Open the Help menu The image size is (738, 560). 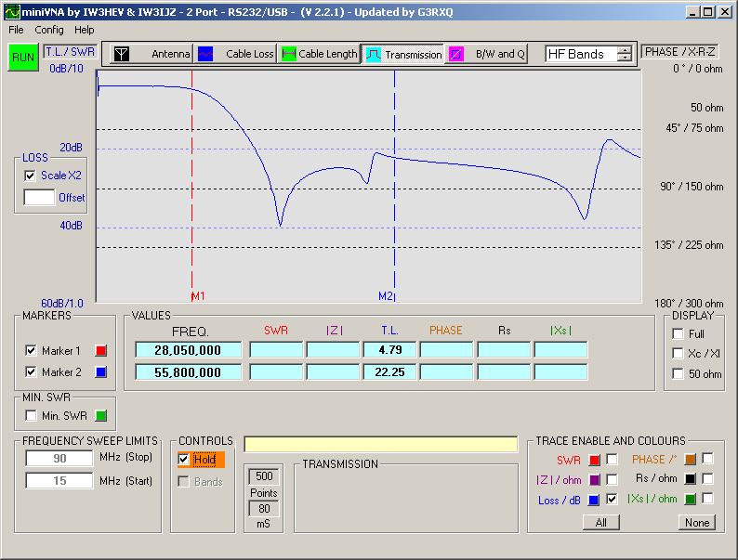click(x=85, y=30)
